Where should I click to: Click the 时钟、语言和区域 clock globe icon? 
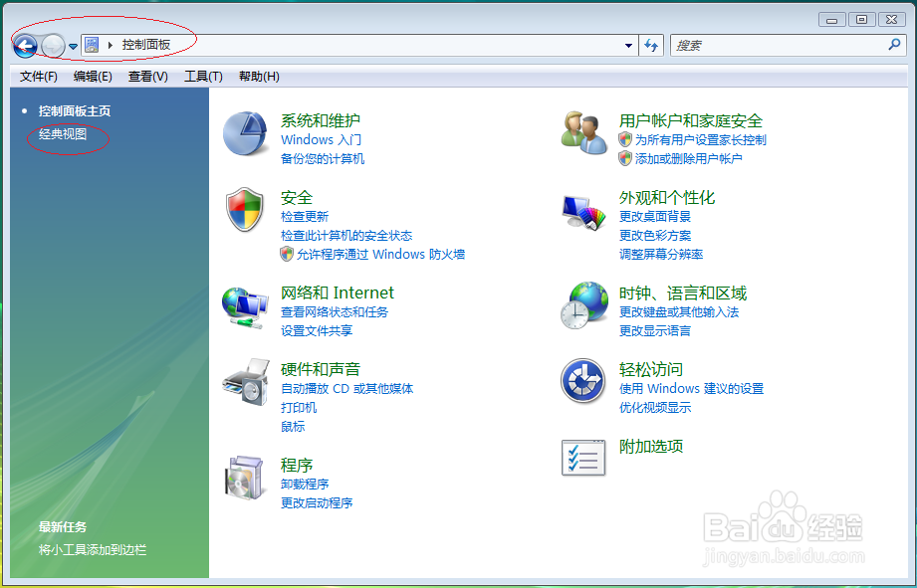tap(583, 305)
